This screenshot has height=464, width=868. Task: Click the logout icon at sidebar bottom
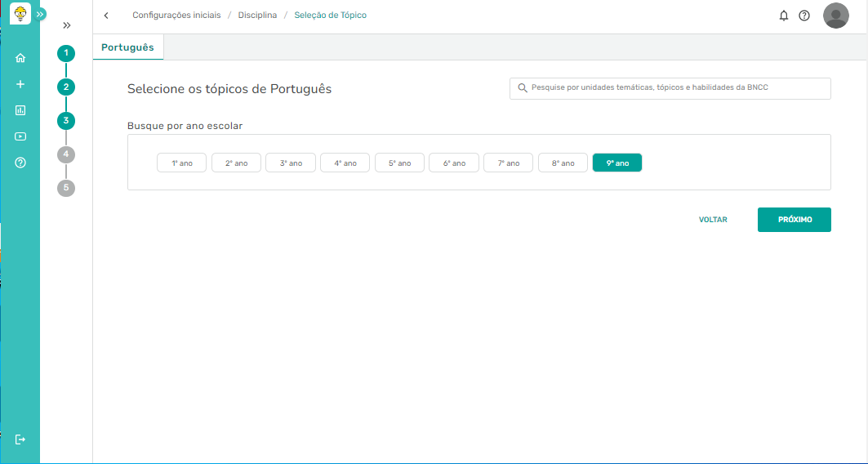[x=20, y=439]
